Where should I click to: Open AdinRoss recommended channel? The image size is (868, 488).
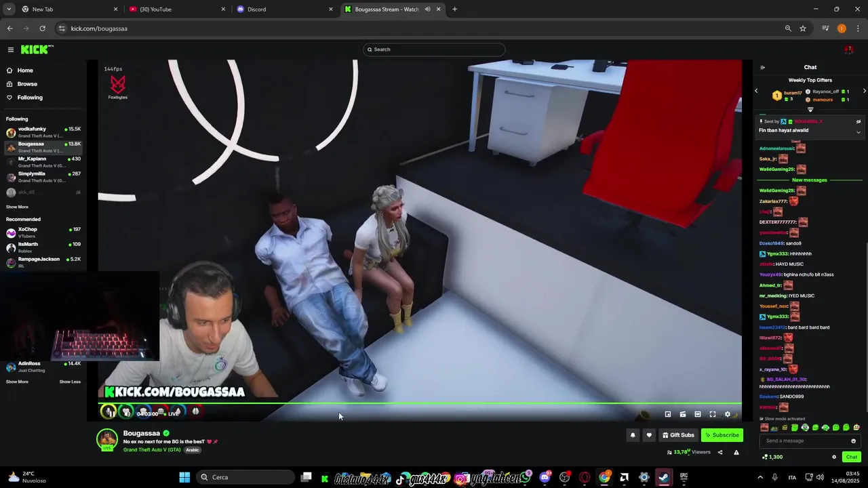tap(43, 367)
